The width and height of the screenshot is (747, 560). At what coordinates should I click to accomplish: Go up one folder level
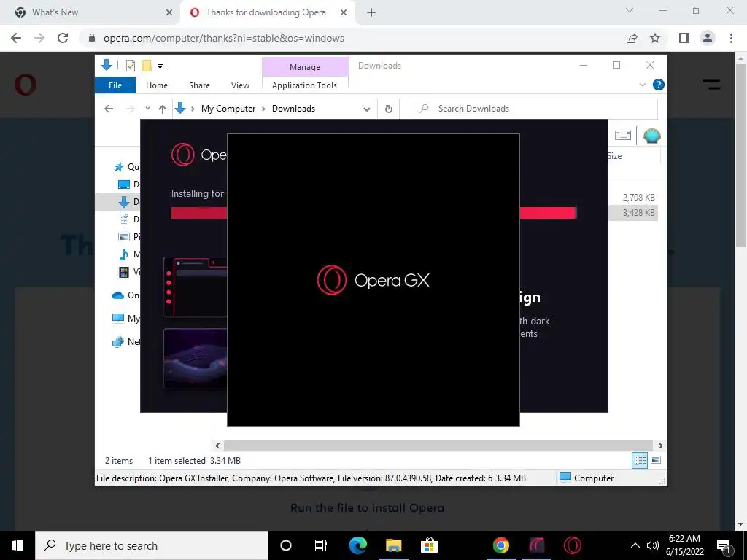(x=163, y=109)
